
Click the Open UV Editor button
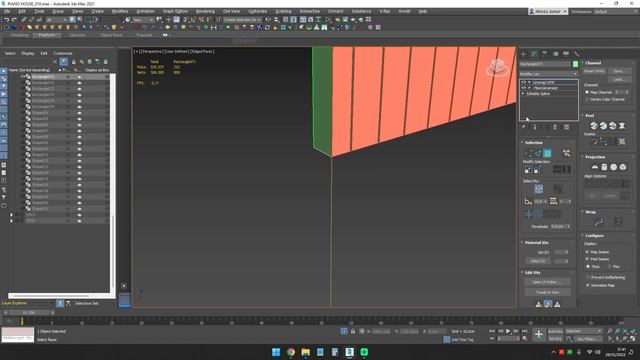pyautogui.click(x=547, y=282)
